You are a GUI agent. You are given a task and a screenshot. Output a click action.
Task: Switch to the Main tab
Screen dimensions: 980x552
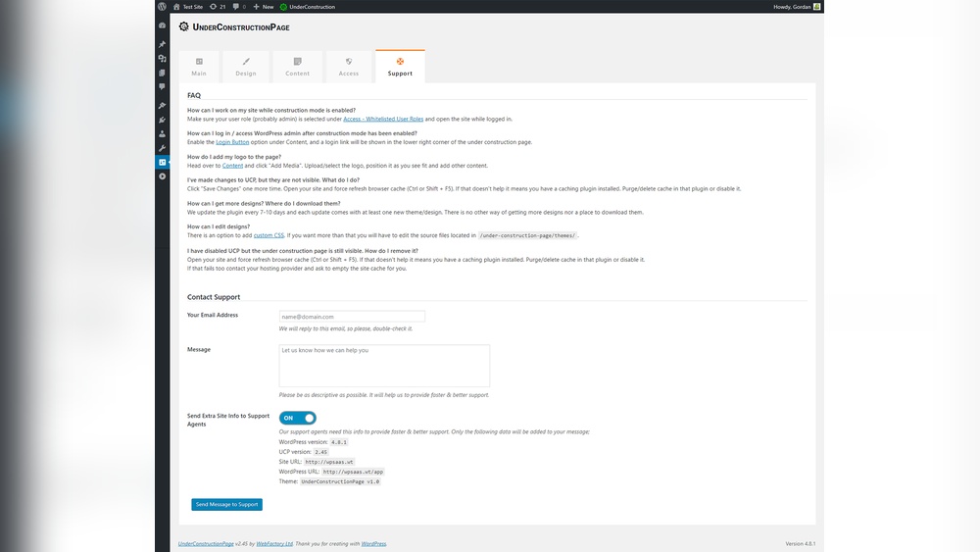[x=199, y=67]
